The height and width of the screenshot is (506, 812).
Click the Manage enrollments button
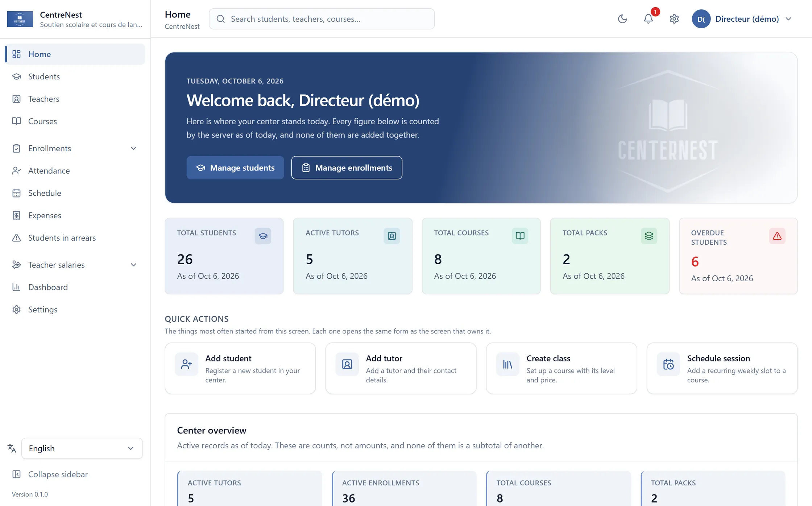coord(347,167)
